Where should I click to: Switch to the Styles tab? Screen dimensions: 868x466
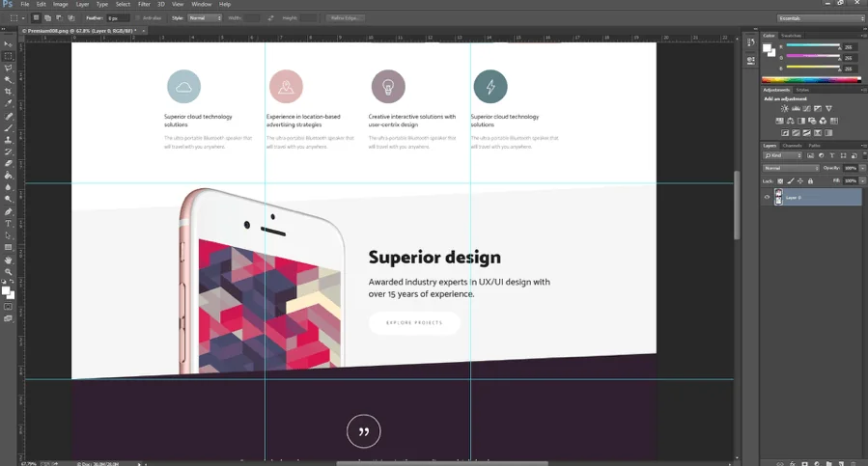pyautogui.click(x=802, y=90)
